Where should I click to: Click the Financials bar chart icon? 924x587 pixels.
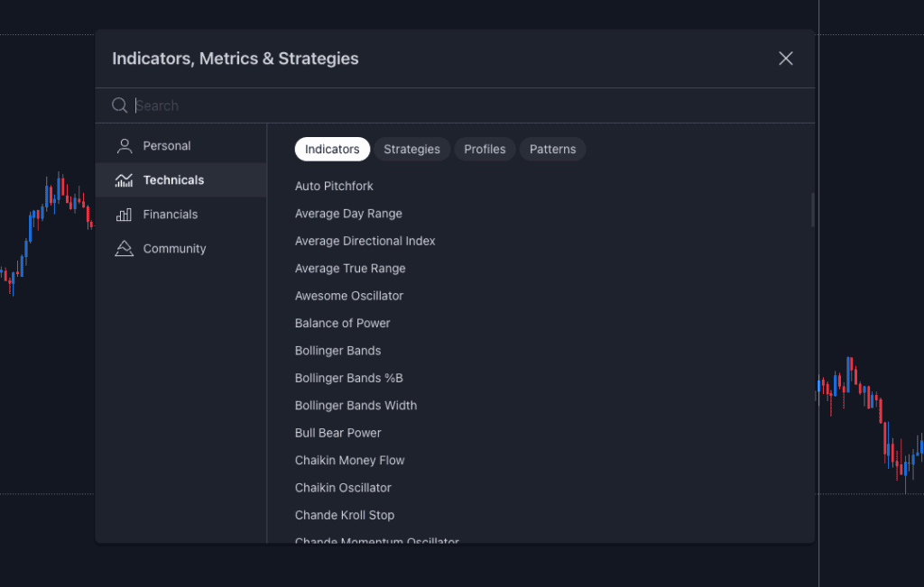[125, 215]
